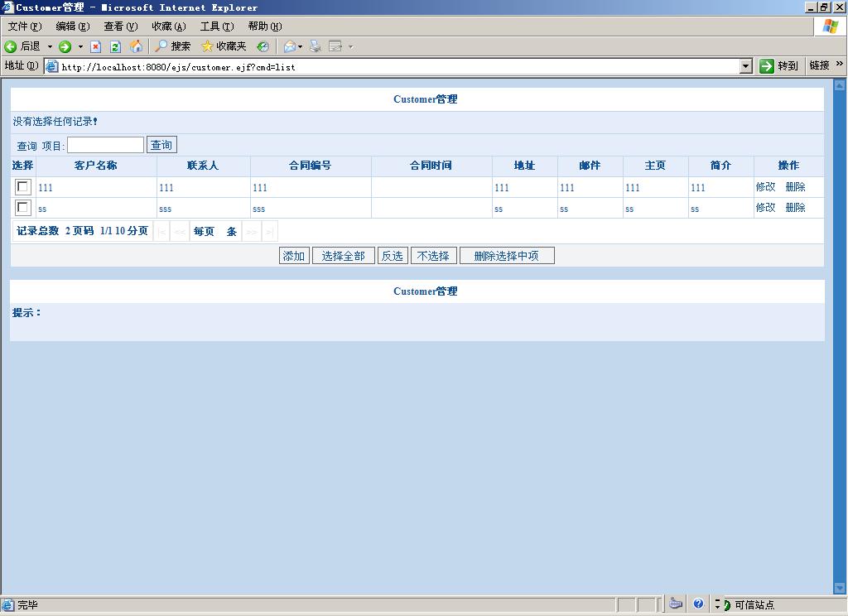Click the 客户名称 column header

(96, 166)
